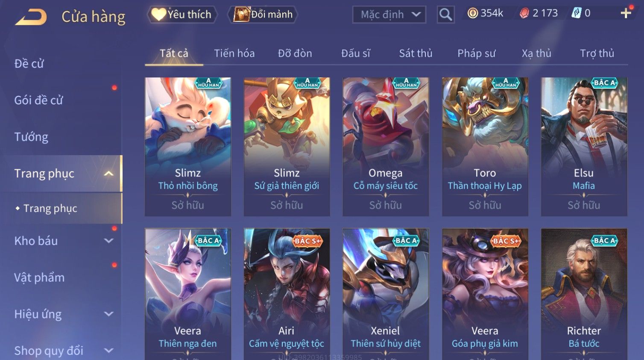Screen dimensions: 644x360
Task: Open the search magnifier icon
Action: click(x=445, y=15)
